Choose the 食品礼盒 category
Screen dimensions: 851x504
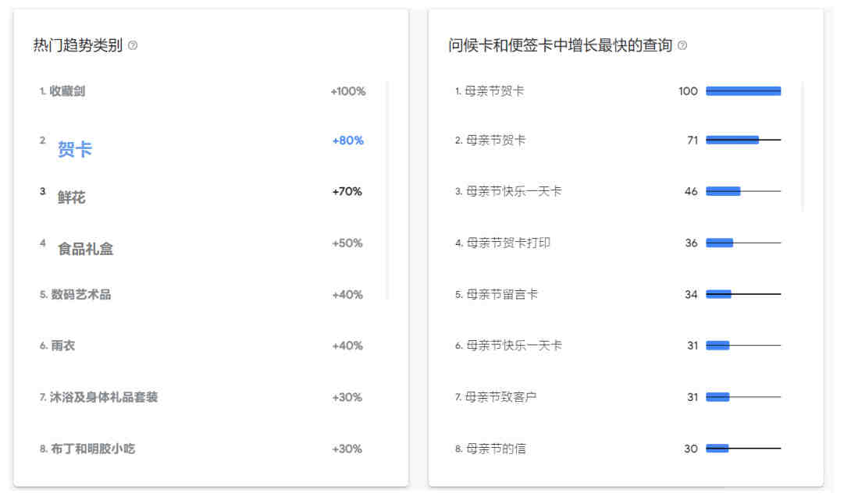tap(85, 249)
